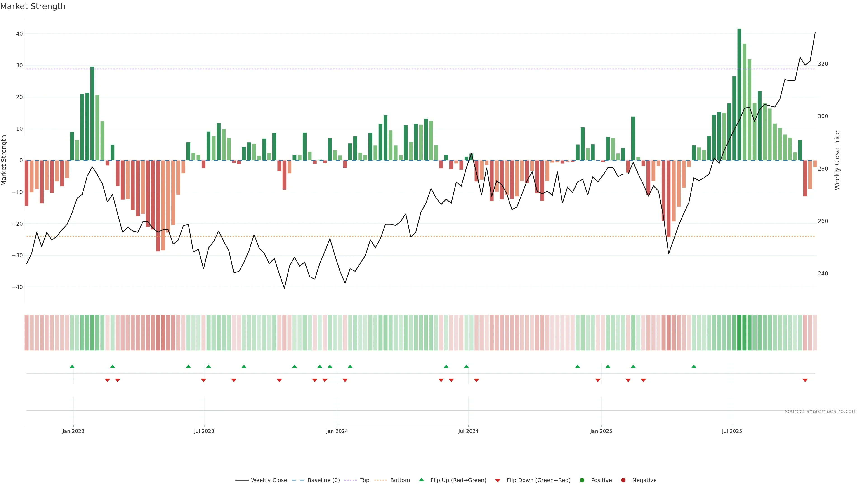The width and height of the screenshot is (868, 488).
Task: Click the Positive green circle legend icon
Action: click(x=582, y=480)
